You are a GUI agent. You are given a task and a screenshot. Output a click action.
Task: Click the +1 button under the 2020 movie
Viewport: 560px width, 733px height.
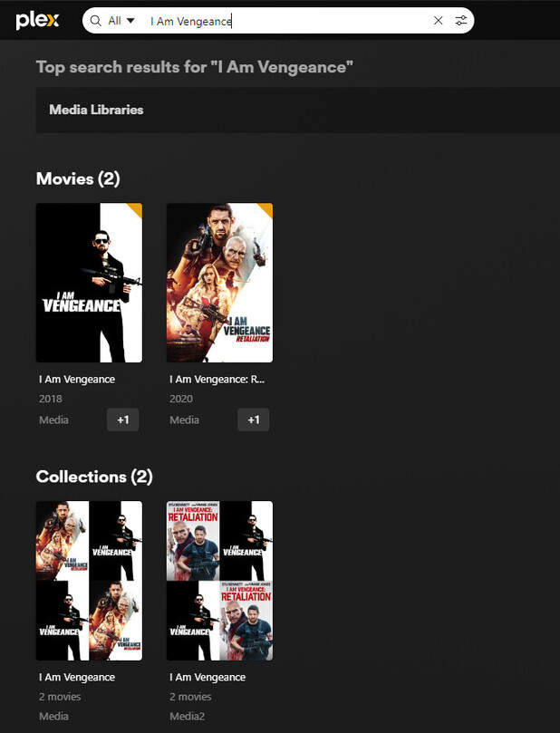click(x=254, y=420)
